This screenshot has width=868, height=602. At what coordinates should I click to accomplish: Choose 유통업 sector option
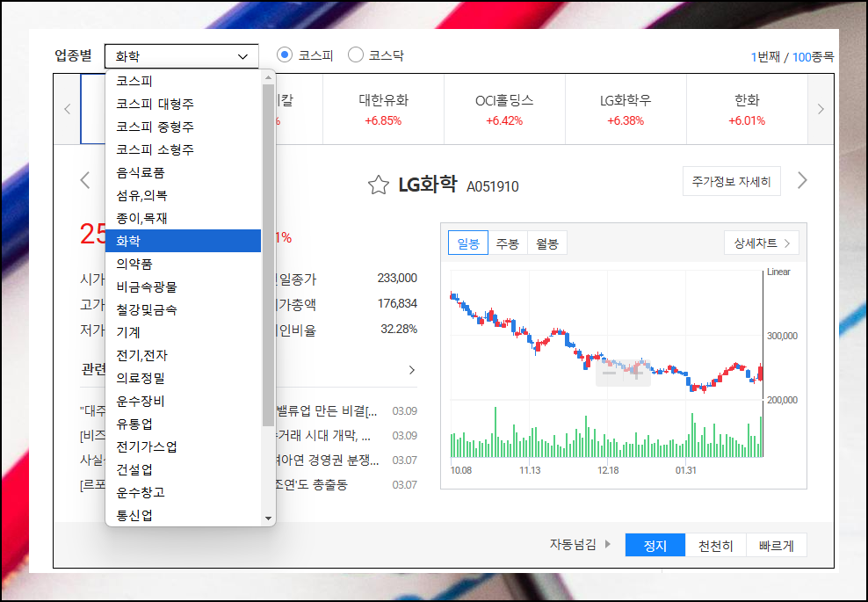point(183,424)
